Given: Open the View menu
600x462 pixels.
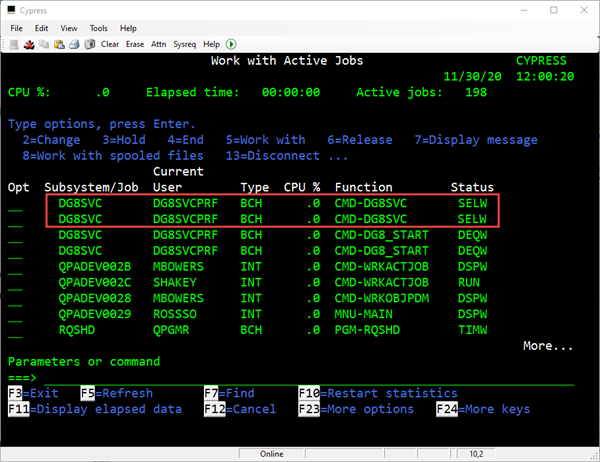Looking at the screenshot, I should tap(69, 28).
